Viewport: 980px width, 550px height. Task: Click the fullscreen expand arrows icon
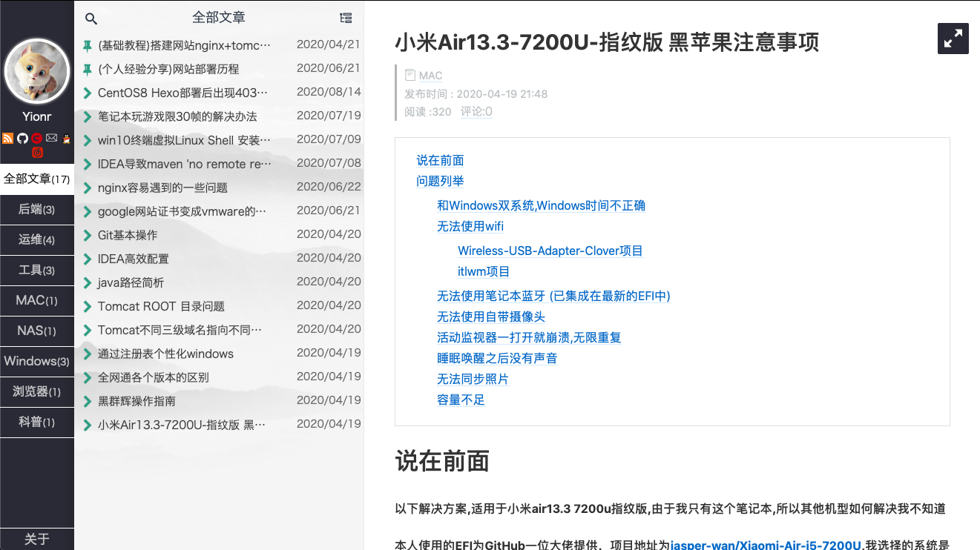pyautogui.click(x=953, y=39)
